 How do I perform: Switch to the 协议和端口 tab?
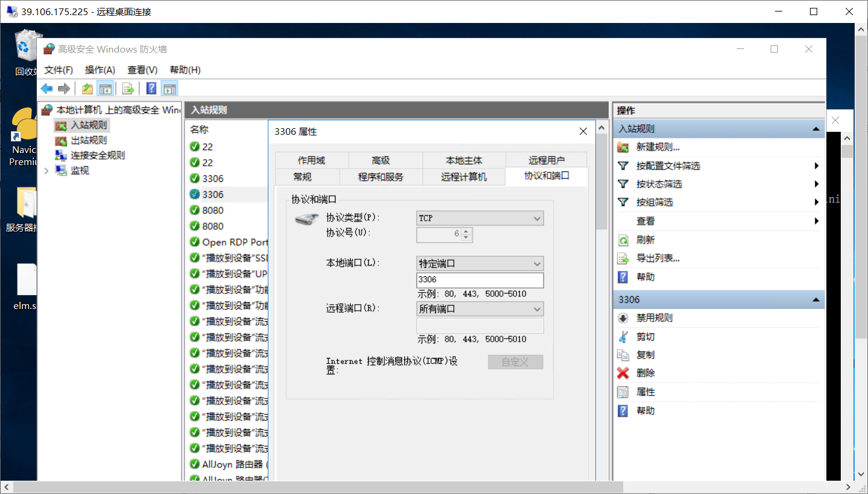click(546, 175)
